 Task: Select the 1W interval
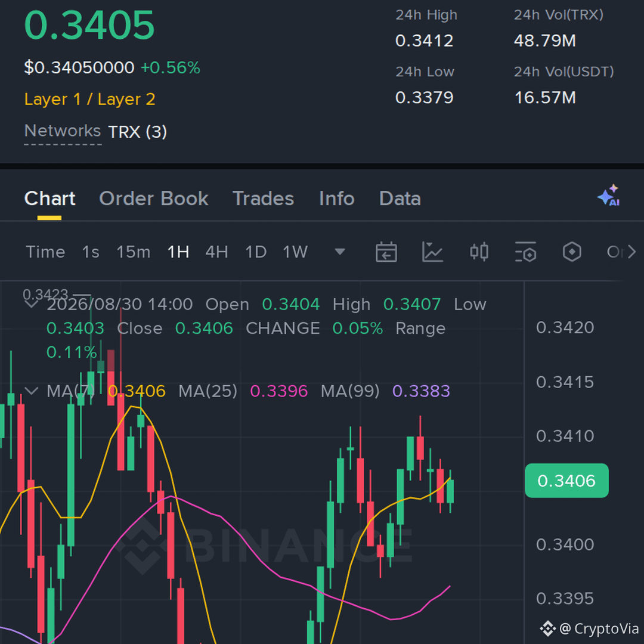pos(295,252)
